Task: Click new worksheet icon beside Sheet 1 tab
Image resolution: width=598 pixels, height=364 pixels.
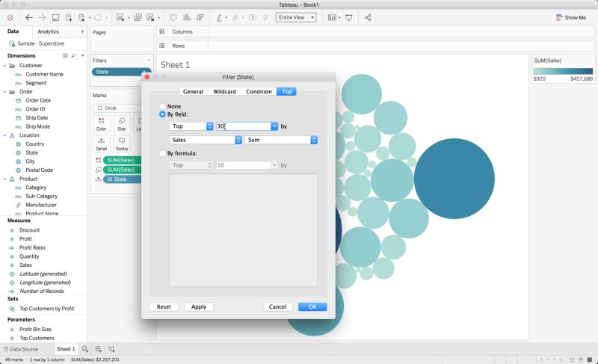Action: click(85, 349)
